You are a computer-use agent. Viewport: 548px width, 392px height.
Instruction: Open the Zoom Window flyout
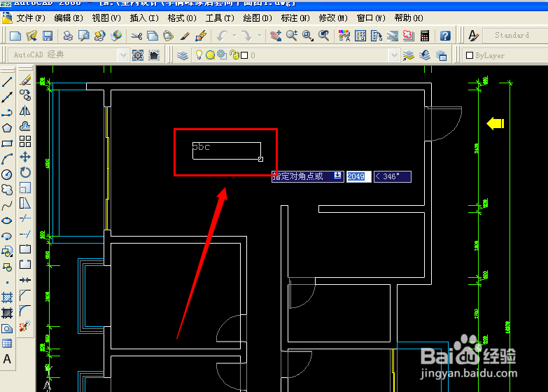pyautogui.click(x=308, y=36)
